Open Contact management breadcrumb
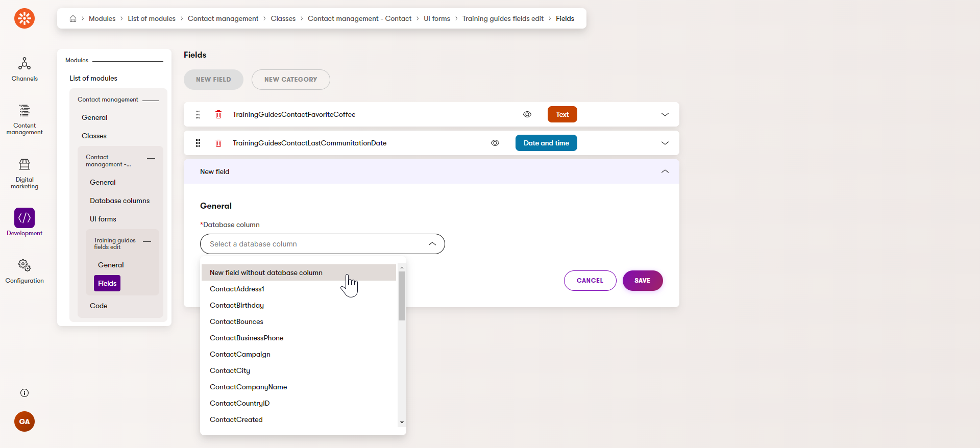This screenshot has height=448, width=980. click(x=223, y=18)
